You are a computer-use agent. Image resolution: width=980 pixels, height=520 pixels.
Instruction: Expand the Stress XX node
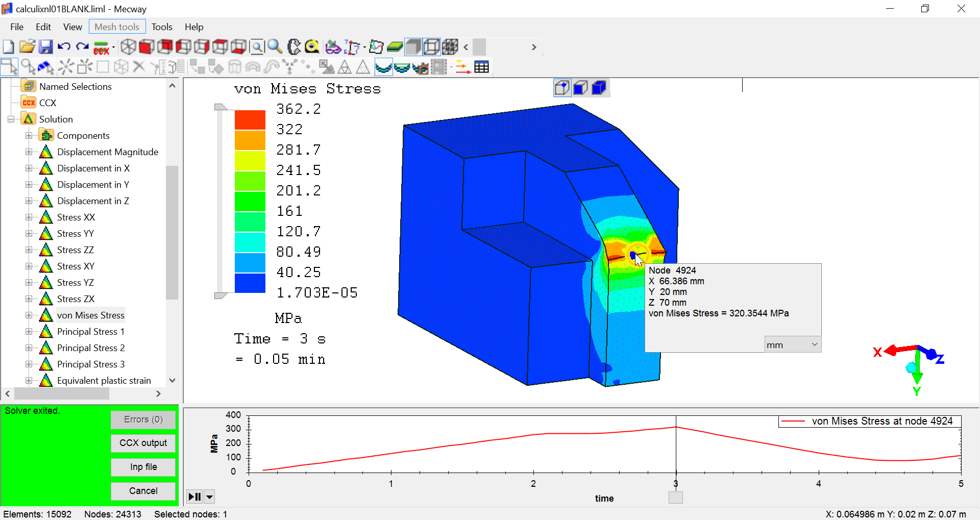coord(29,217)
